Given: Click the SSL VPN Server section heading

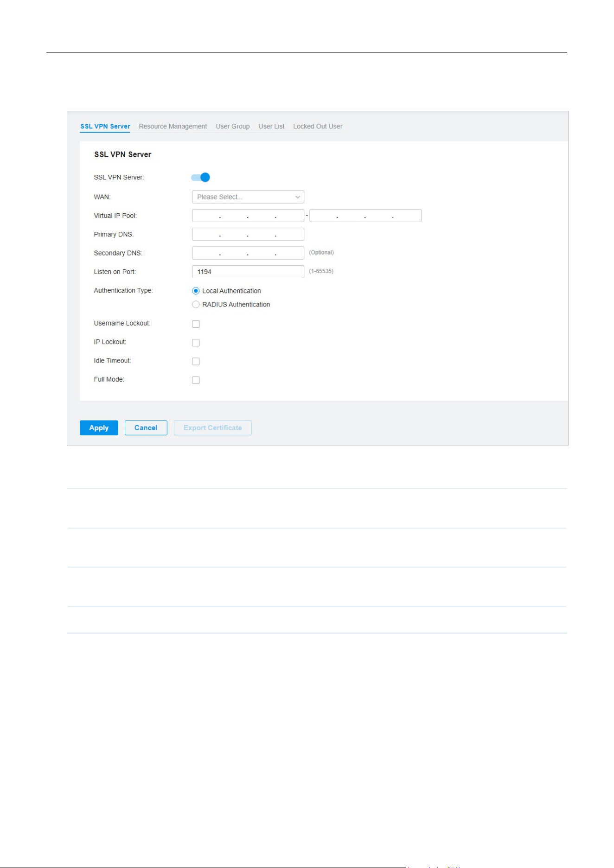Looking at the screenshot, I should pyautogui.click(x=123, y=154).
